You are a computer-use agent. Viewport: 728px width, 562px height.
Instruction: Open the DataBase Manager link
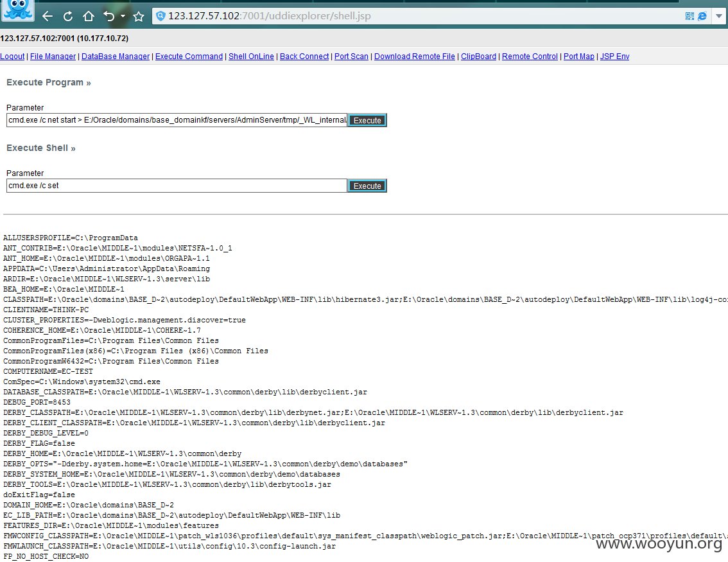point(116,57)
